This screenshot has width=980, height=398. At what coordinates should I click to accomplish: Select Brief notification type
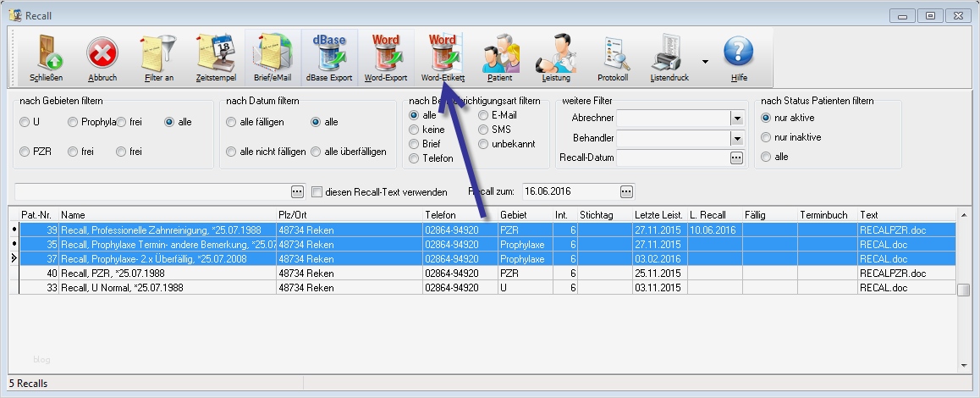click(x=414, y=144)
